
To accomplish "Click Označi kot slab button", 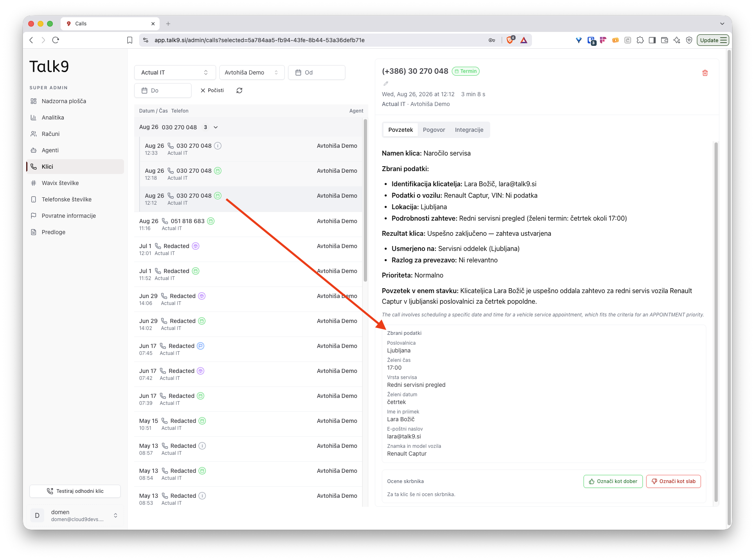I will [x=673, y=481].
